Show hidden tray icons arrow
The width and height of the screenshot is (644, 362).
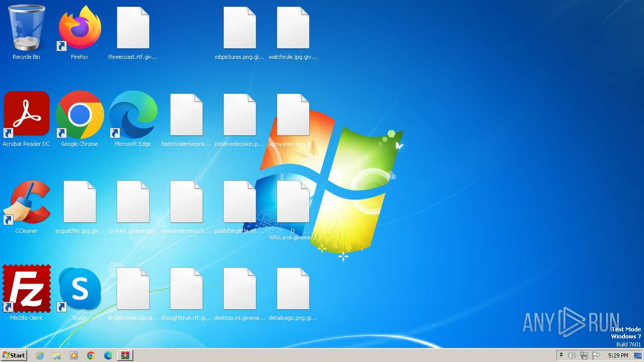coord(561,355)
